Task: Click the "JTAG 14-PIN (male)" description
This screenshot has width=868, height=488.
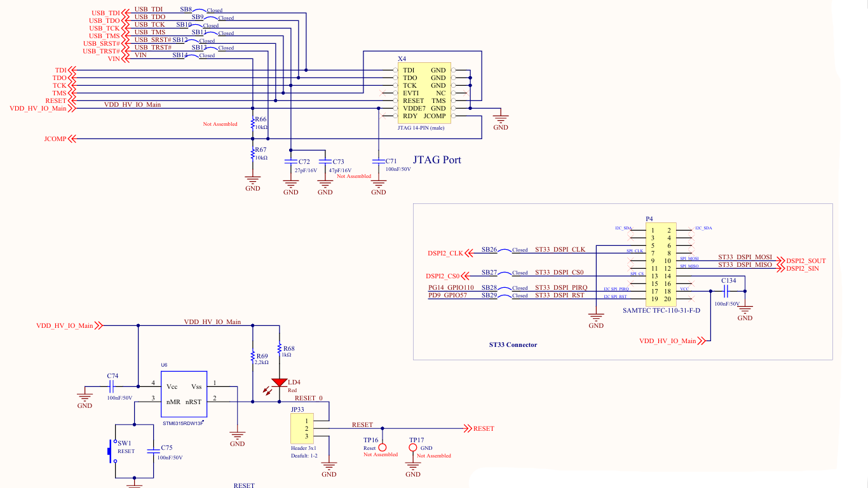Action: click(420, 128)
